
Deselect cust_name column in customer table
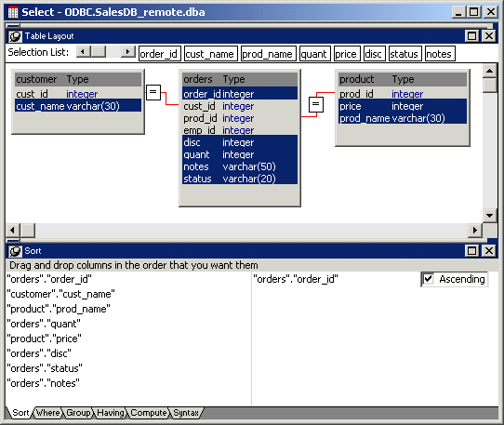click(x=78, y=106)
